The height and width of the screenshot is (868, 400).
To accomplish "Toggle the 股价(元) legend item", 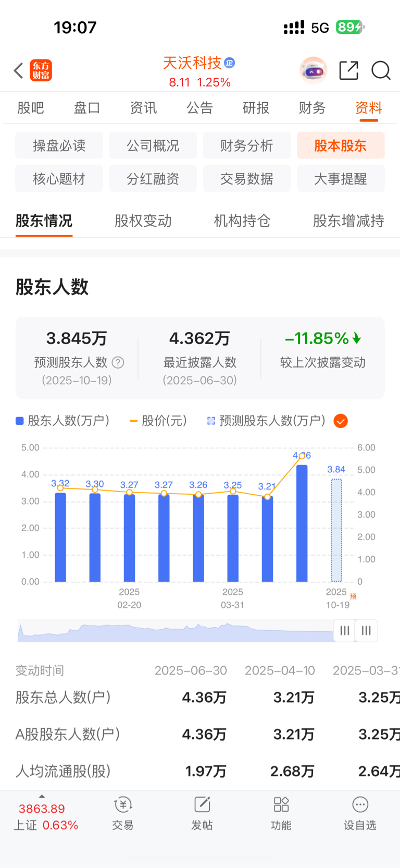I will [158, 421].
